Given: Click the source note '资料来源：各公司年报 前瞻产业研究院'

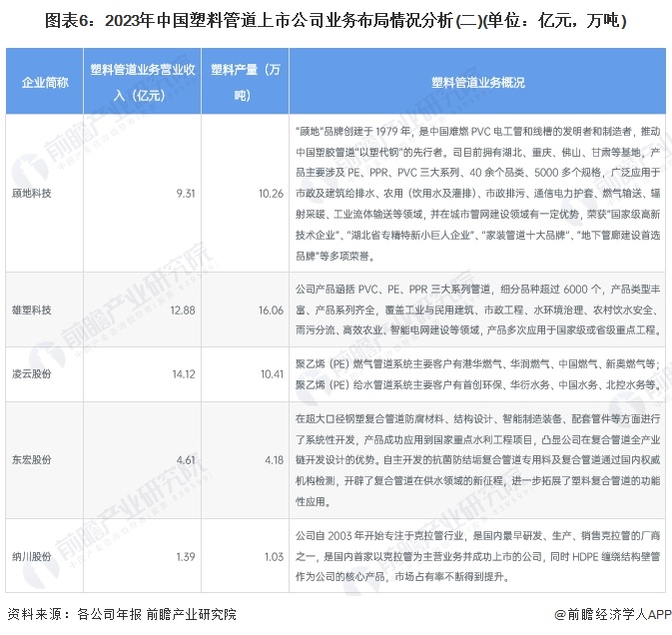Looking at the screenshot, I should (x=122, y=614).
